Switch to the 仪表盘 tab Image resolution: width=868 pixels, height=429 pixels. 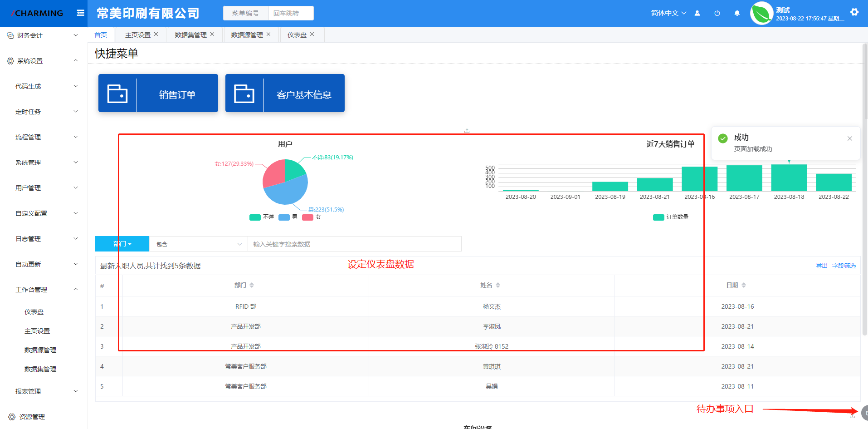(x=297, y=35)
